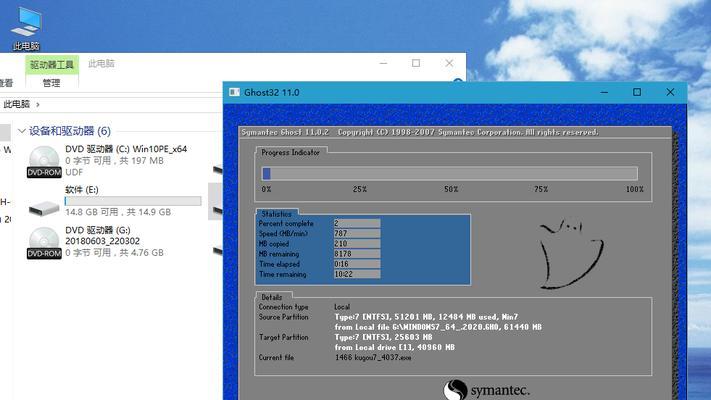Minimize the 此电脑 Explorer window
Image resolution: width=711 pixels, height=400 pixels.
point(384,63)
